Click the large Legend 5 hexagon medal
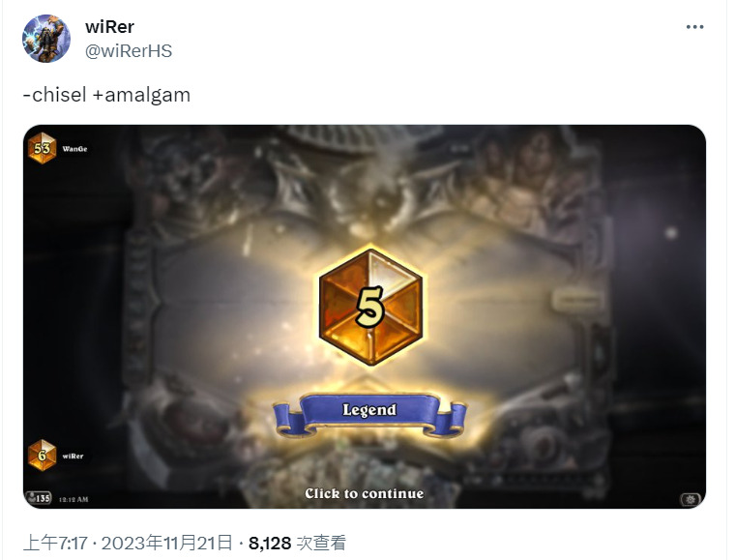 pyautogui.click(x=370, y=306)
